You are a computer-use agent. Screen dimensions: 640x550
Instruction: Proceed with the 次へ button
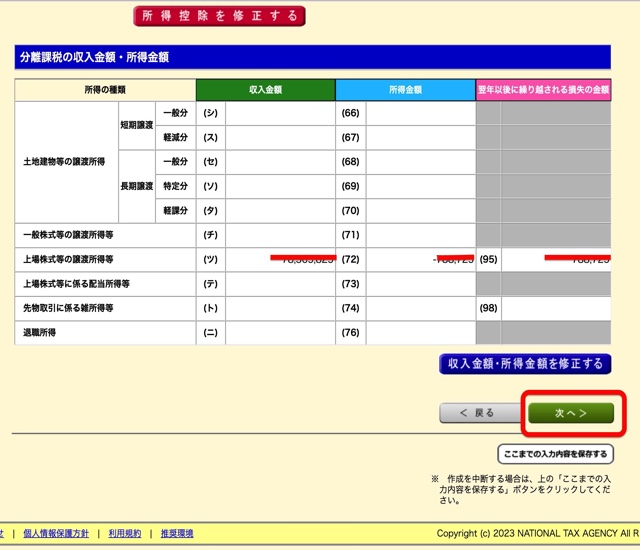[570, 412]
